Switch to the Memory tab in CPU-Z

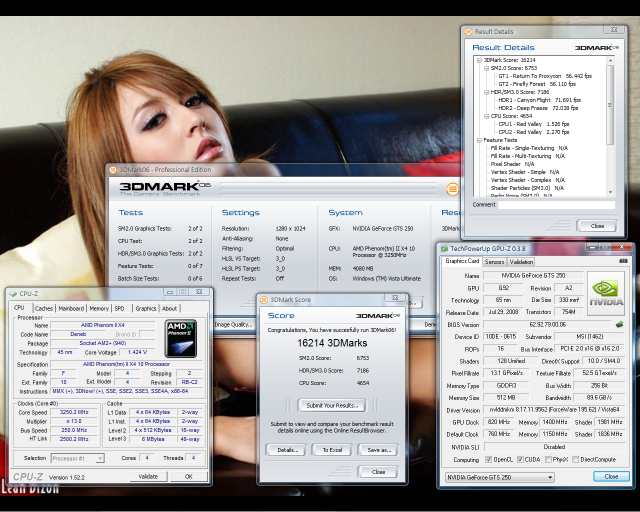click(99, 309)
